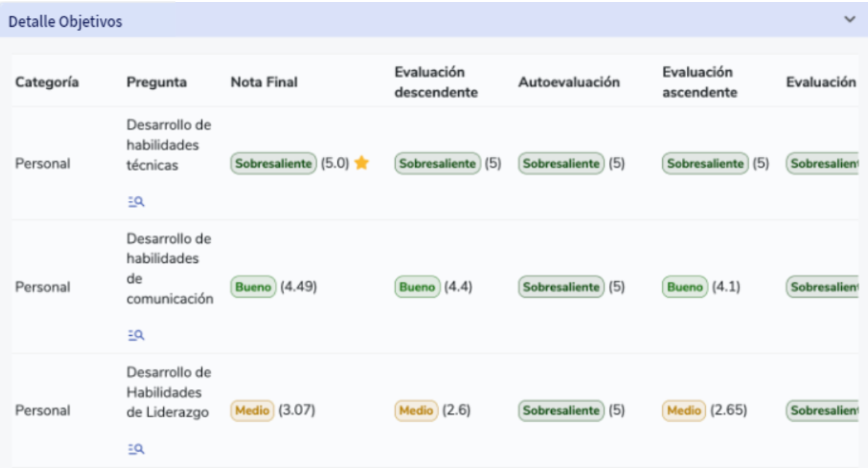This screenshot has width=868, height=468.
Task: Open details icon under habilidades de comunicación
Action: (x=136, y=335)
